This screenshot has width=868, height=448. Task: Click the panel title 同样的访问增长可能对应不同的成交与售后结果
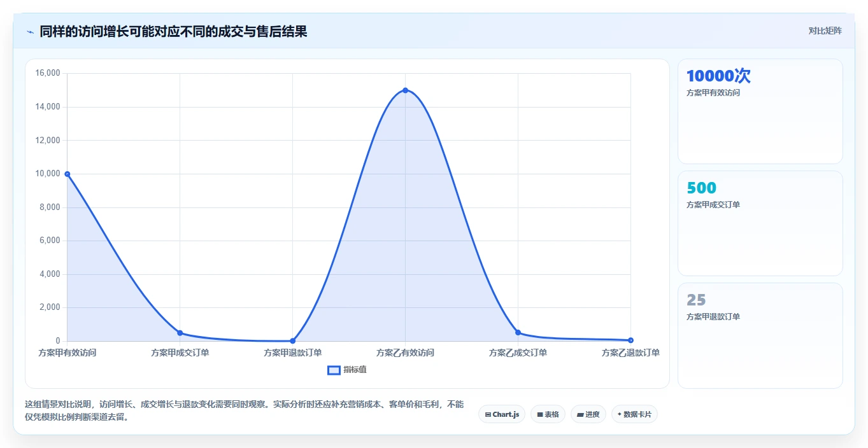[173, 31]
